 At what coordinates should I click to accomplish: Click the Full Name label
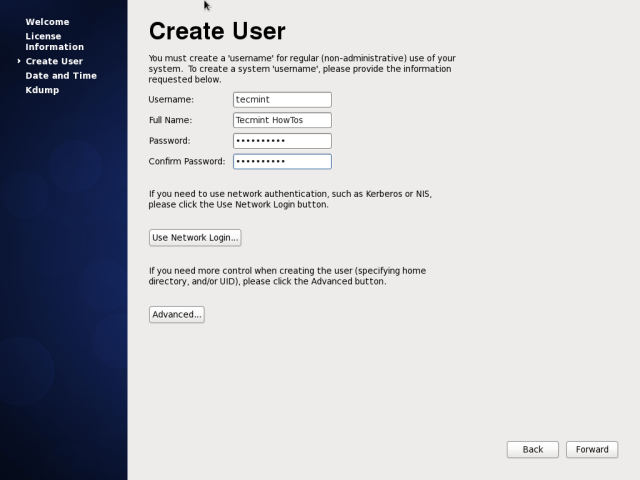tap(171, 120)
